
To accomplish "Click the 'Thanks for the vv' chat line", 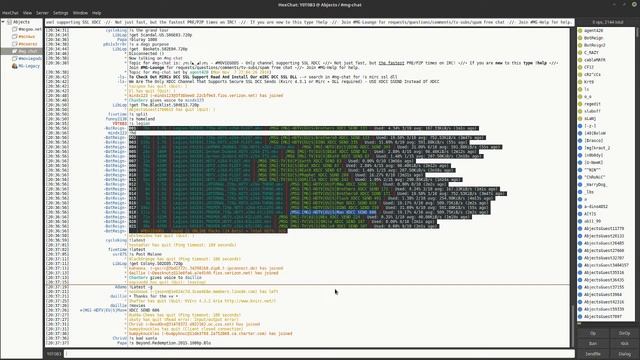I will coord(153,296).
